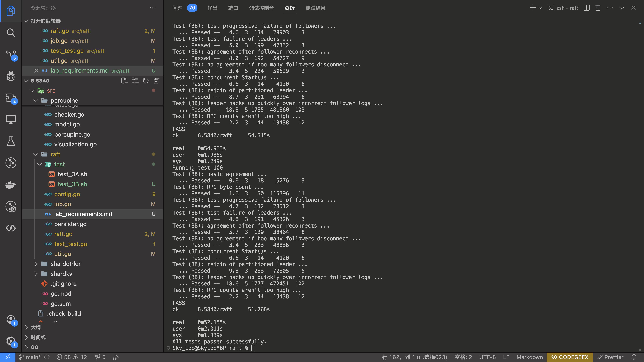Switch to the 调试控制台 debug console tab
Screen dimensions: 644x362
[x=261, y=8]
